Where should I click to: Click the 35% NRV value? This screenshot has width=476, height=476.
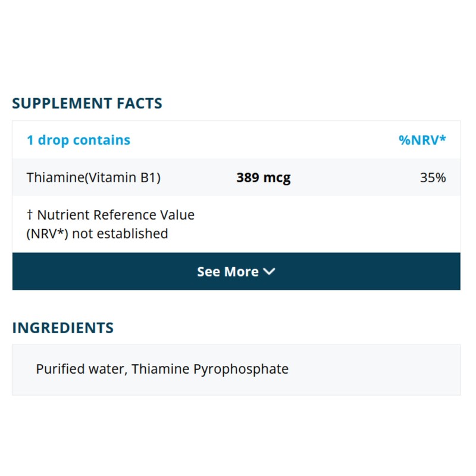coord(433,177)
